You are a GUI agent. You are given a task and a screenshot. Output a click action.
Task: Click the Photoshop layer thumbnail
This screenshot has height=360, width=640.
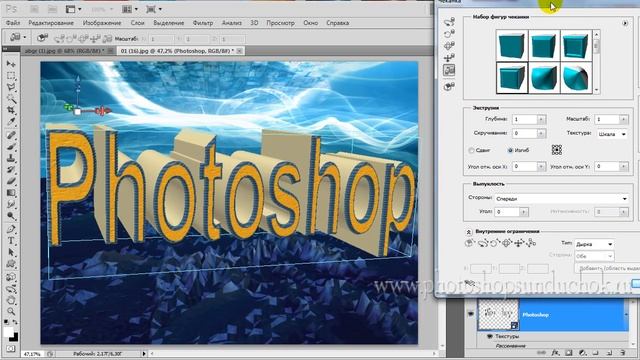pos(498,315)
